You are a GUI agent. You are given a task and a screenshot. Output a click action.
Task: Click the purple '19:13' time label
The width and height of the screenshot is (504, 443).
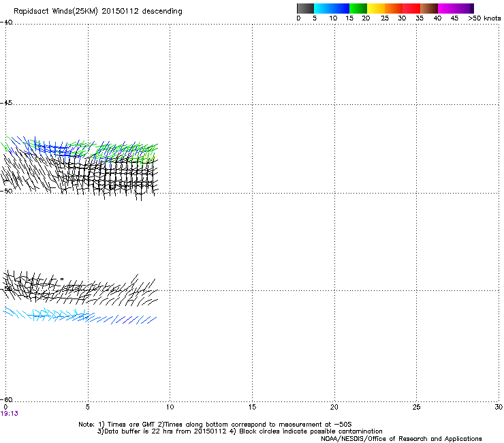point(10,414)
